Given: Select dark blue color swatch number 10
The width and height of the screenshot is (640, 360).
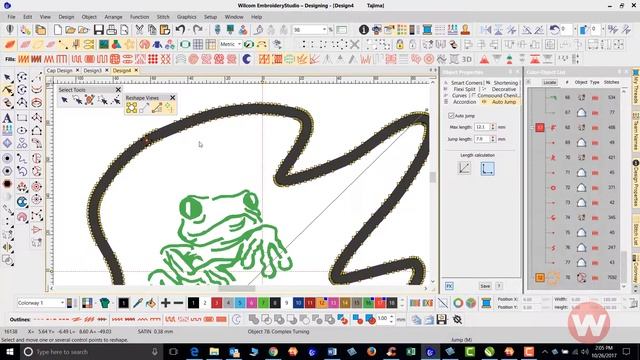Looking at the screenshot, I should pyautogui.click(x=298, y=303).
